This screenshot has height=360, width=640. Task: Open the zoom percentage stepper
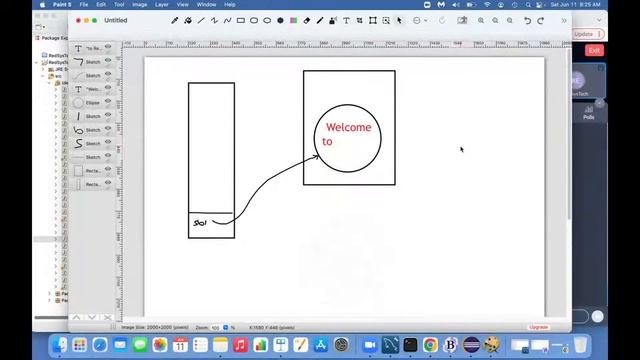226,327
